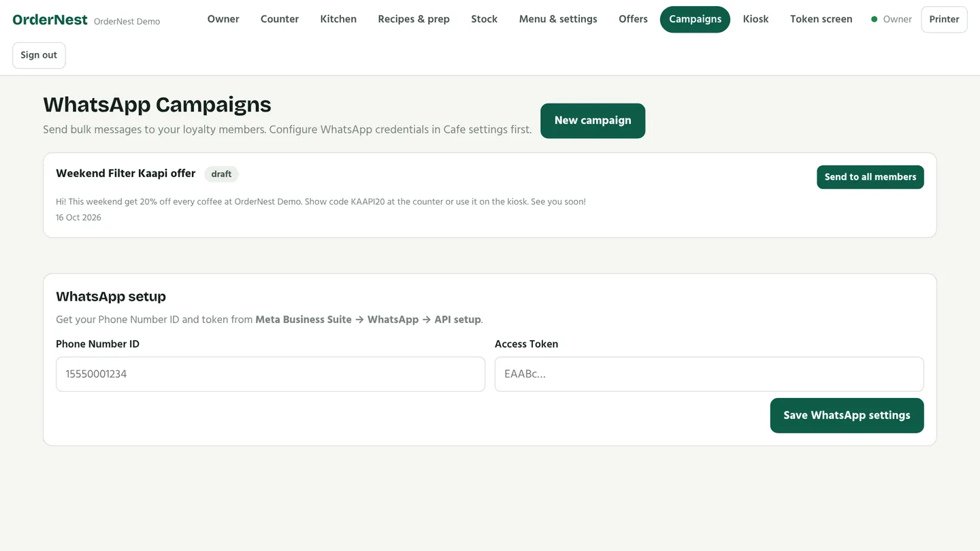Image resolution: width=980 pixels, height=551 pixels.
Task: Click the Phone Number ID label
Action: click(x=97, y=344)
